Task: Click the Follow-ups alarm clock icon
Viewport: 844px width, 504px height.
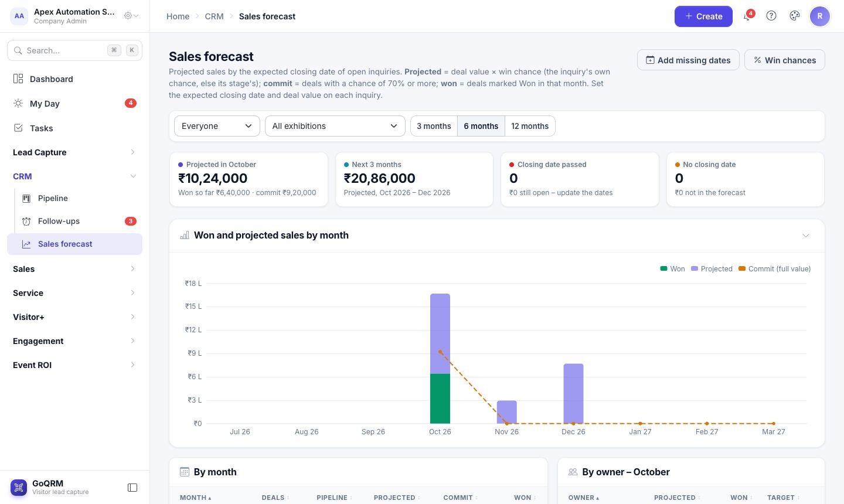Action: click(26, 222)
